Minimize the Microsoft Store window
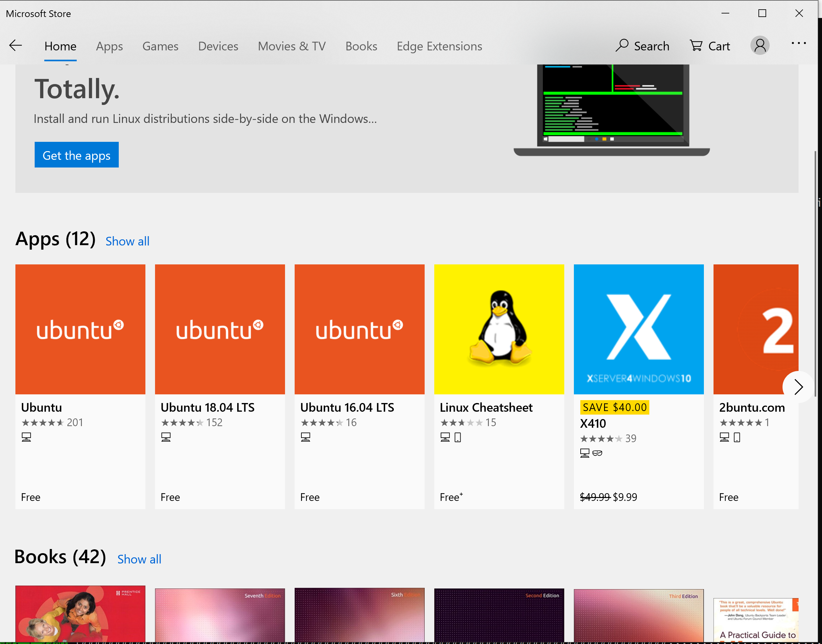The image size is (822, 644). click(x=725, y=13)
